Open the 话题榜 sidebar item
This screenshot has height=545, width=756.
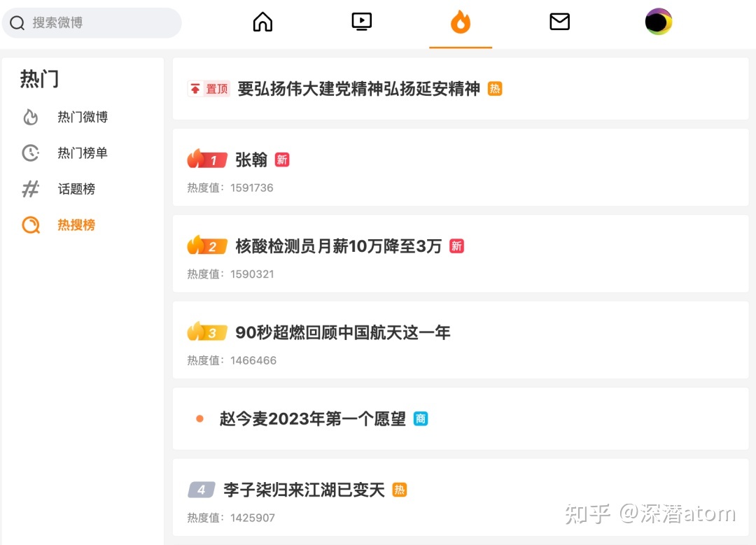coord(76,189)
